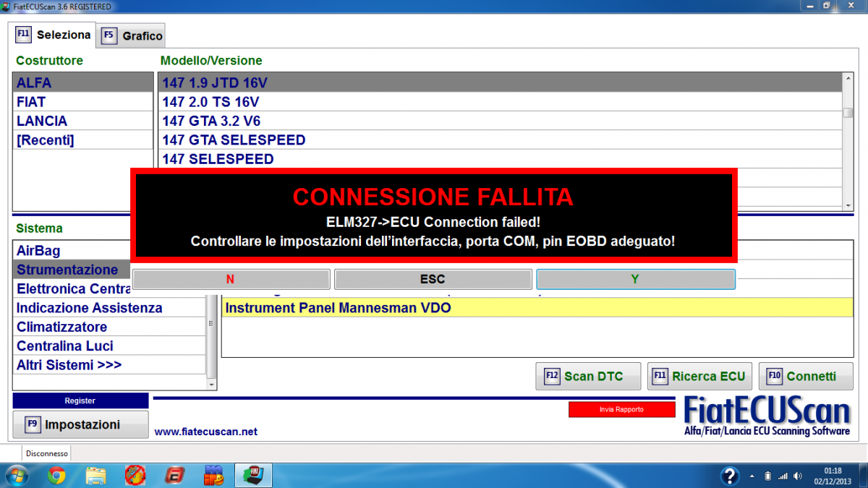The width and height of the screenshot is (868, 488).
Task: Click the ESC button in error dialog
Action: tap(433, 279)
